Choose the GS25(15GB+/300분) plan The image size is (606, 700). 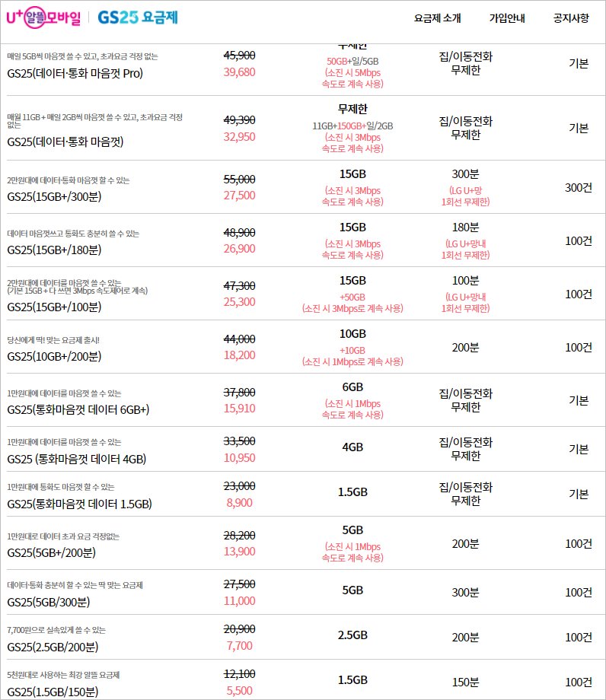pos(54,196)
